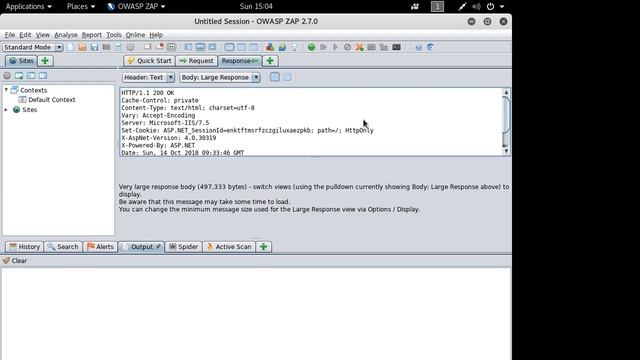Click the last blue swirl toolbar icon

click(430, 47)
